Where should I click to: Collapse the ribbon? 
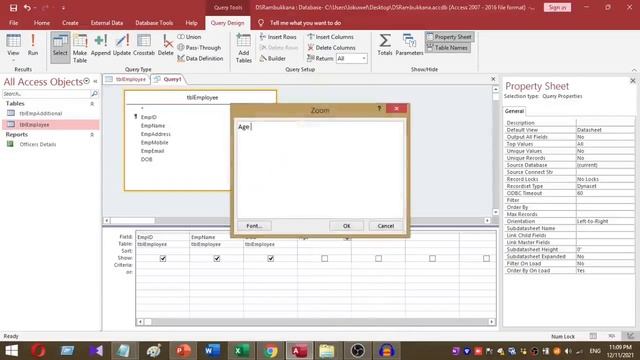tap(634, 70)
